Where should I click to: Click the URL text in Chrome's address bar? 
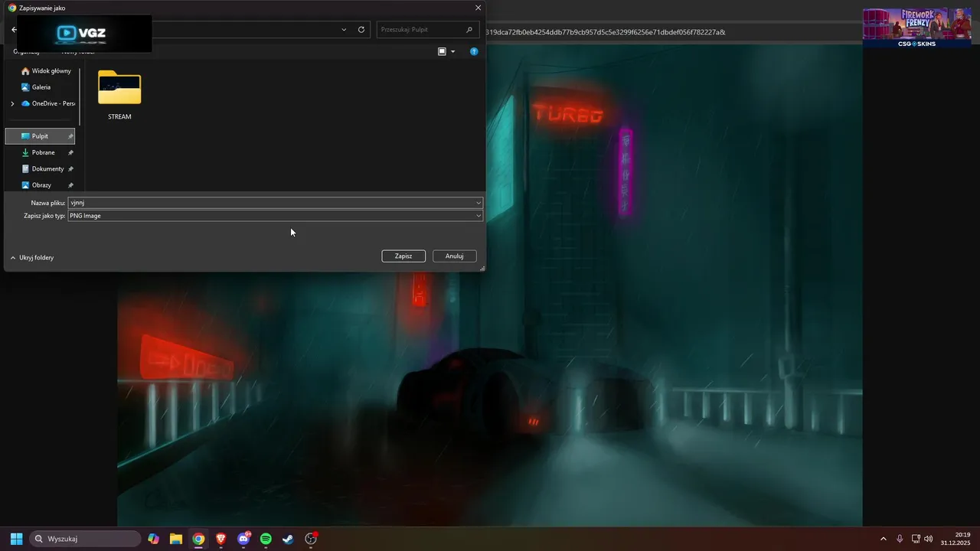tap(605, 32)
